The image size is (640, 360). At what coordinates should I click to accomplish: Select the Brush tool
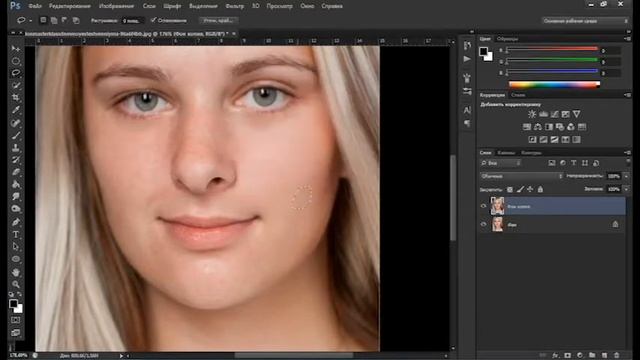pyautogui.click(x=16, y=135)
